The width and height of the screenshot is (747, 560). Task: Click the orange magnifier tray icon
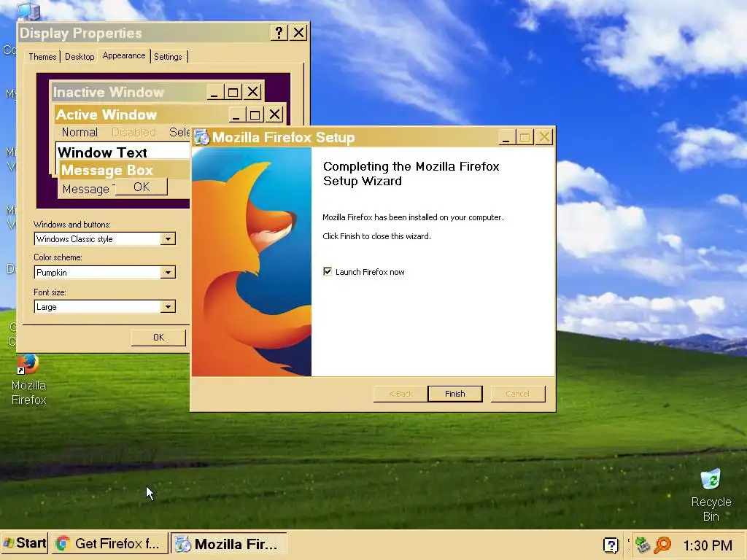click(662, 545)
